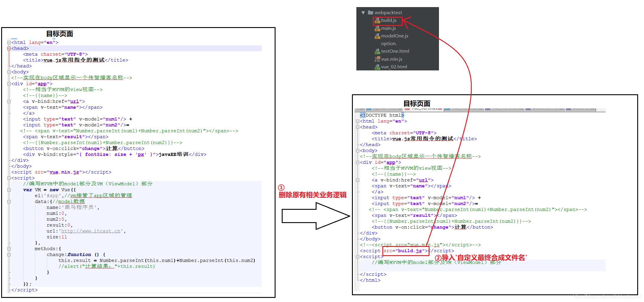
Task: Click the div v-bind:style fontSize line
Action: [115, 154]
